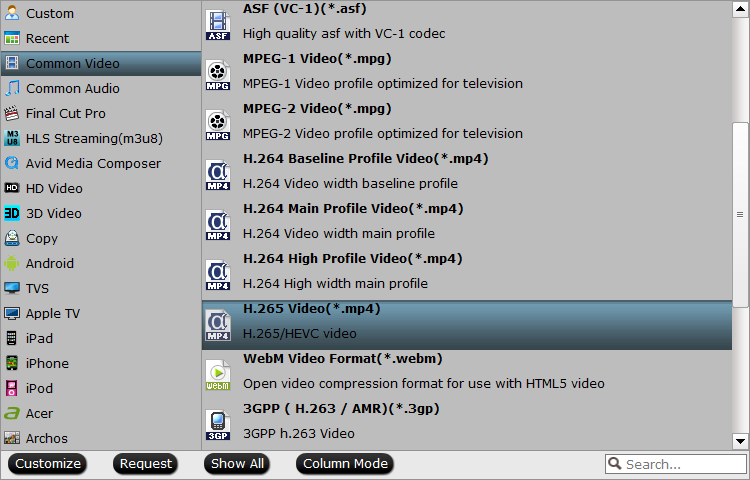Click the HLS Streaming M3U8 icon
The height and width of the screenshot is (480, 750).
pyautogui.click(x=12, y=138)
